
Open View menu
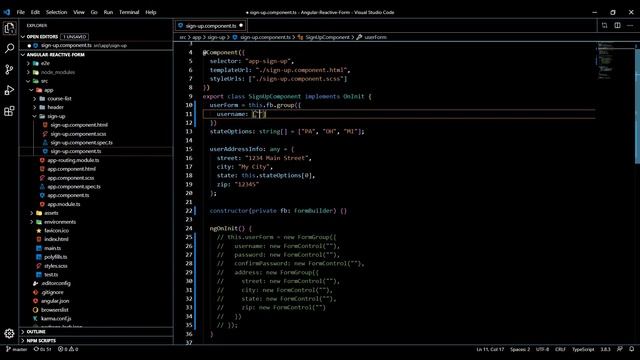[79, 12]
